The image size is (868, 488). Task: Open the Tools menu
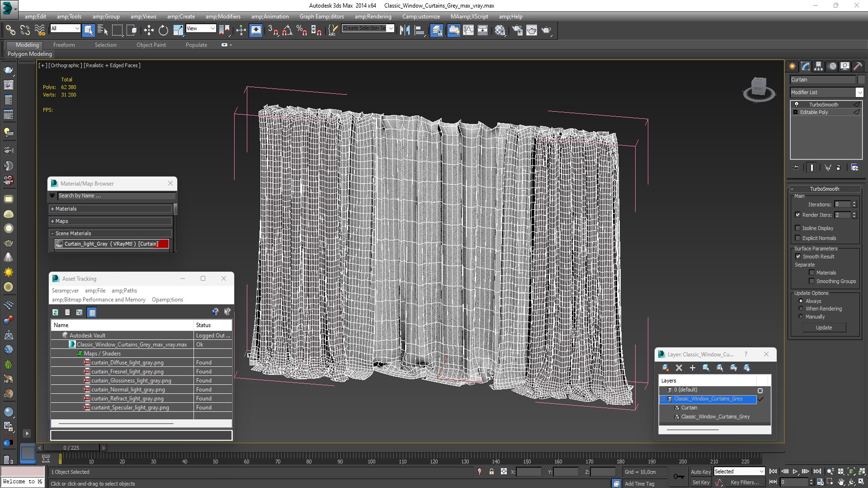coord(69,16)
